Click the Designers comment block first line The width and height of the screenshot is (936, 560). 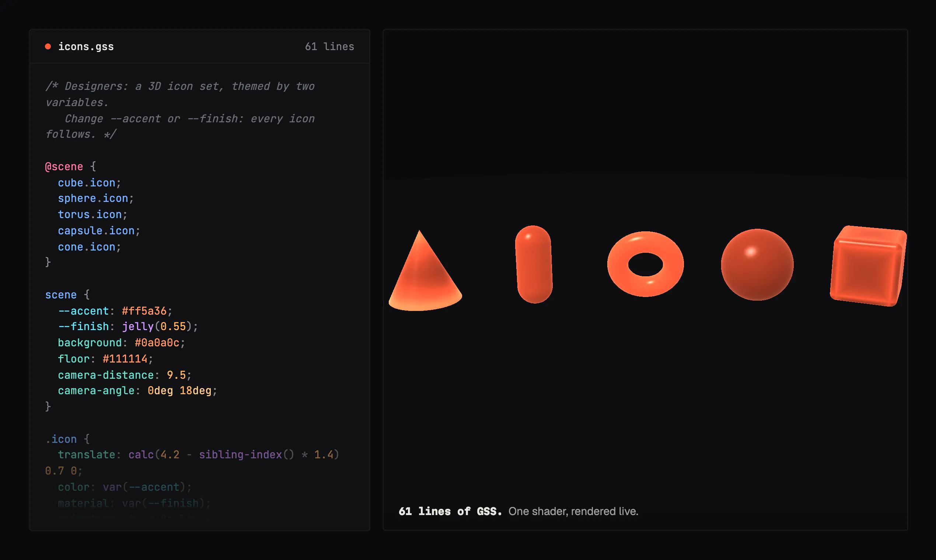[x=180, y=87]
